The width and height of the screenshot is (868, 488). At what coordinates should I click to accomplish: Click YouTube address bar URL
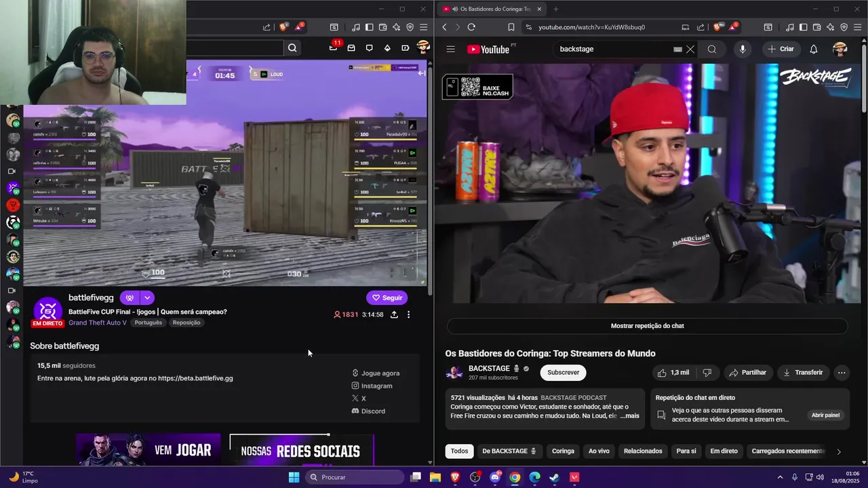point(591,27)
